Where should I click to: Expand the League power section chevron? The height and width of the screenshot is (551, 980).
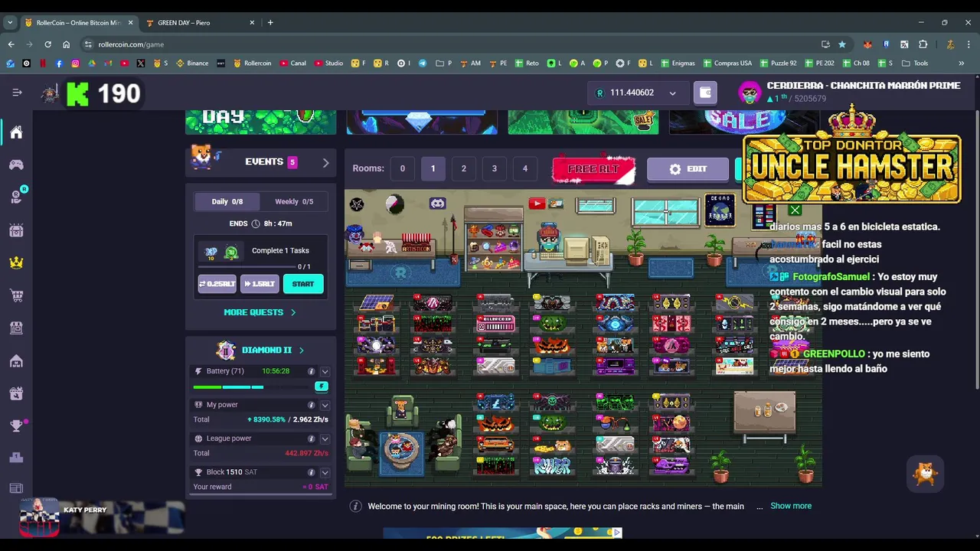tap(325, 439)
